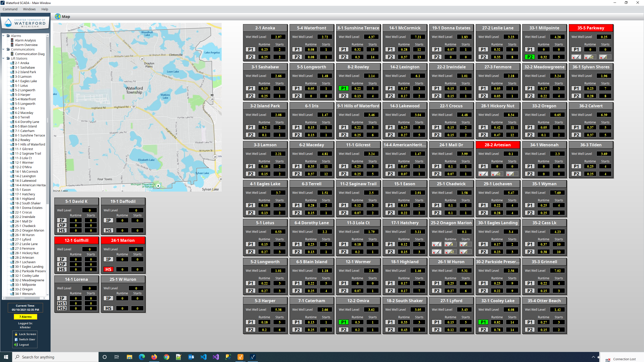Collapse the Lift Stations tree folder
The height and width of the screenshot is (362, 644).
tap(4, 58)
